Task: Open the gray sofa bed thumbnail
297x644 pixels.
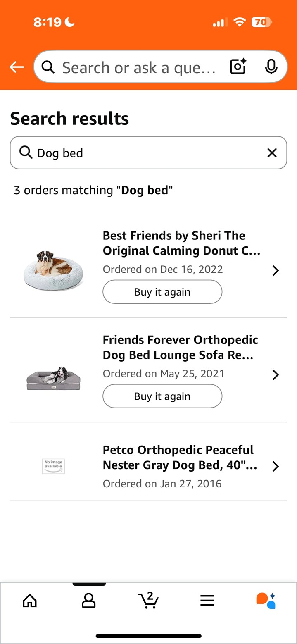Action: [x=53, y=378]
